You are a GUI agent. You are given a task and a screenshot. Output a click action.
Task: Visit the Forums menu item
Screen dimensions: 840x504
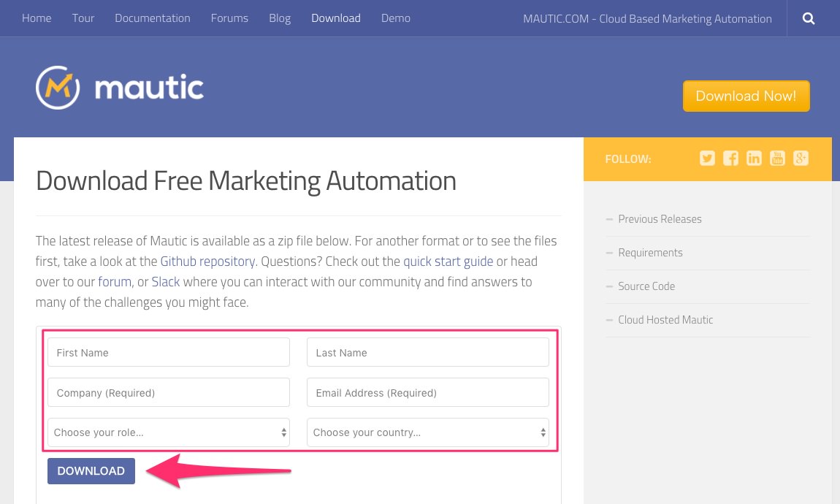click(229, 18)
